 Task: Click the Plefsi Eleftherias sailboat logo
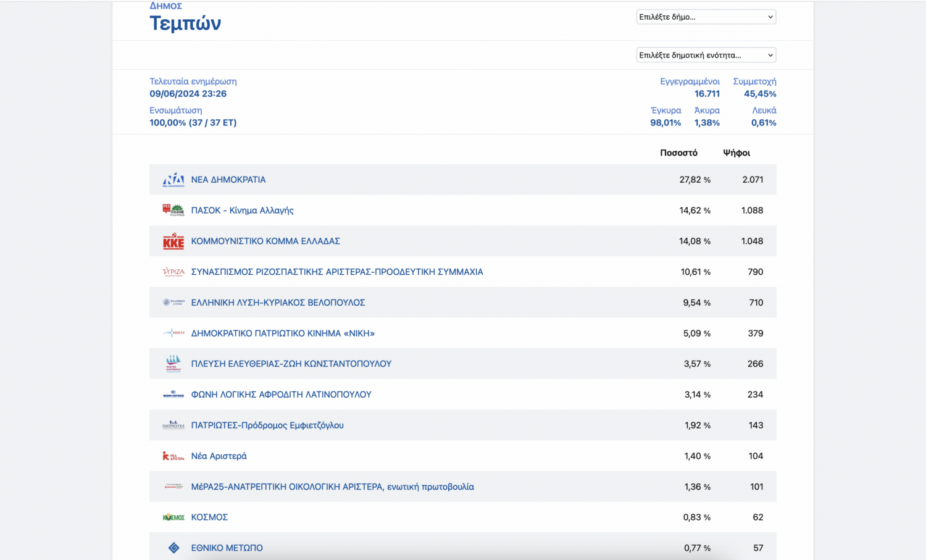click(x=173, y=364)
